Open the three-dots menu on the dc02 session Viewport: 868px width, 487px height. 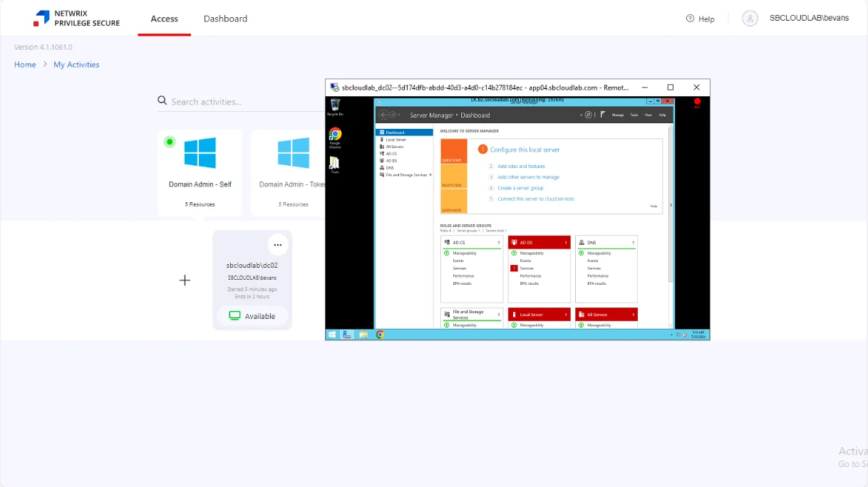[x=278, y=245]
